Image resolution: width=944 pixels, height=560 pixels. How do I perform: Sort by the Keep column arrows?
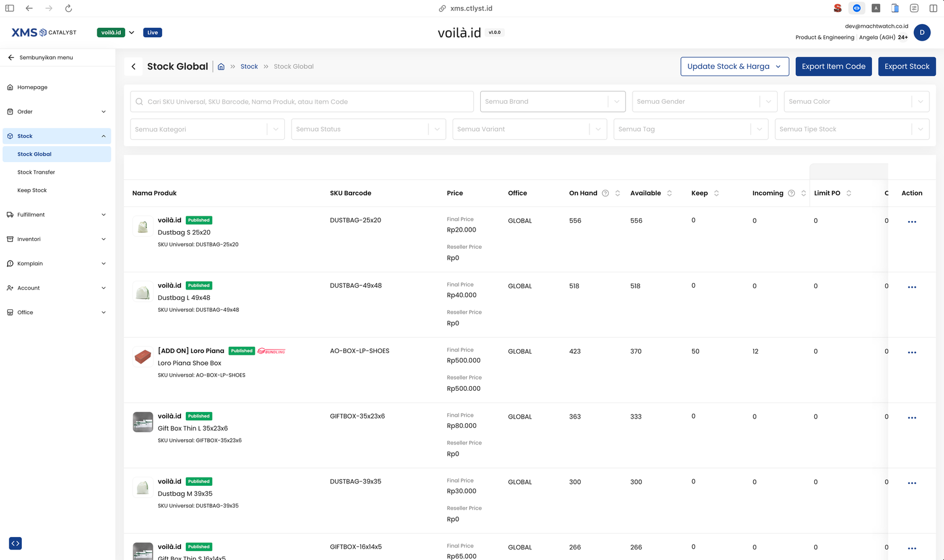(x=716, y=193)
